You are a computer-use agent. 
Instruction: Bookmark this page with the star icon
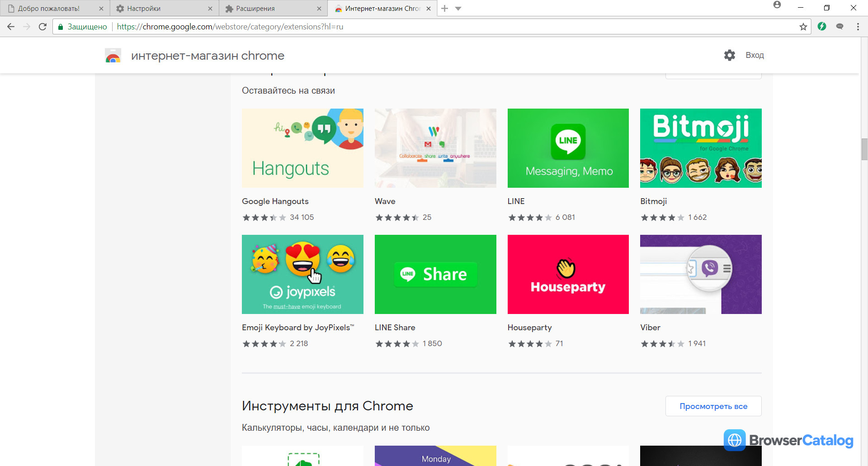(x=803, y=27)
